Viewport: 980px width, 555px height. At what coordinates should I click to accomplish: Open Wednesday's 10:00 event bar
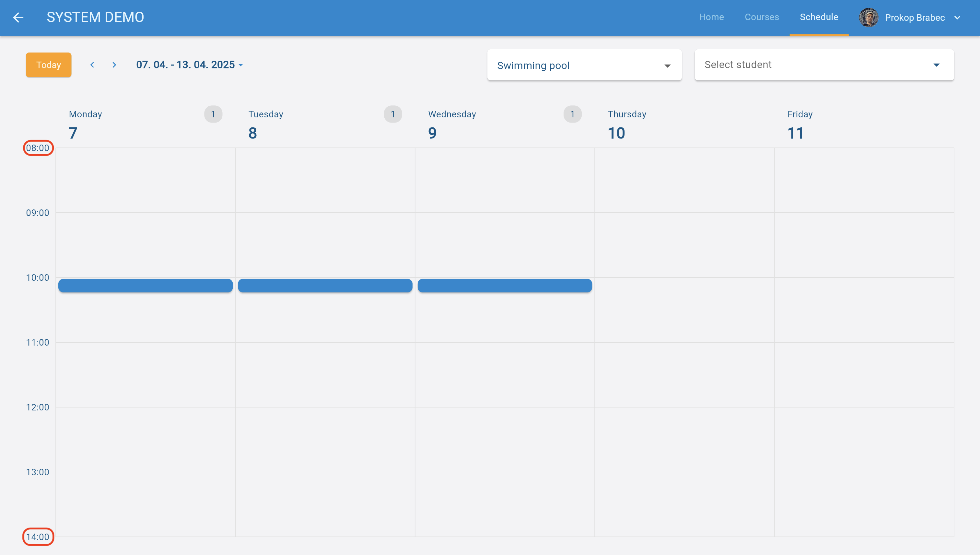[x=505, y=286]
